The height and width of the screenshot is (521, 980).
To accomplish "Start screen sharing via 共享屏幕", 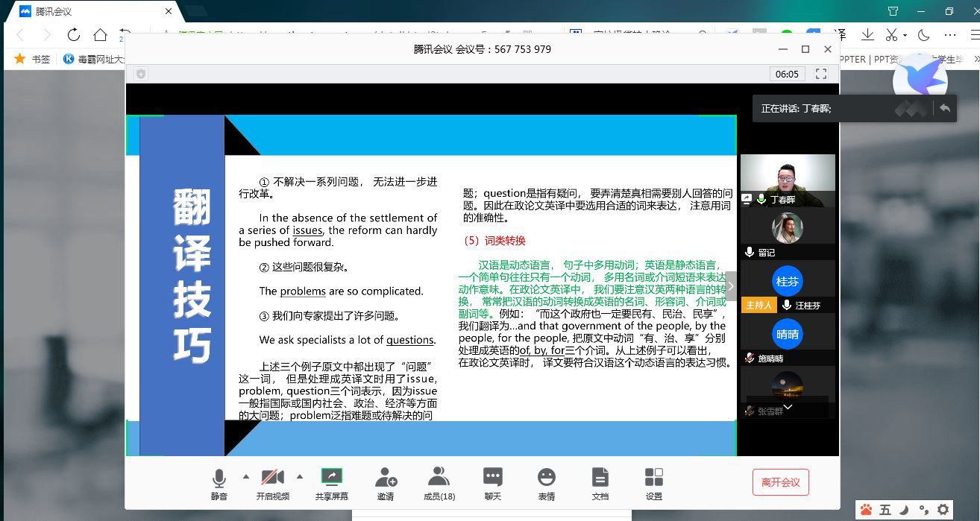I will pos(331,483).
